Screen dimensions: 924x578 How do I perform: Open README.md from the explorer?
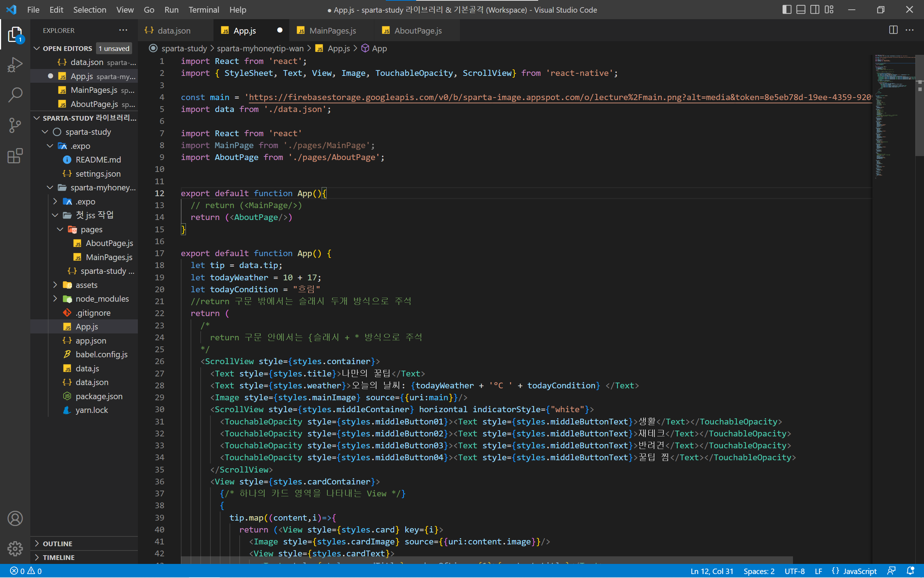tap(84, 160)
